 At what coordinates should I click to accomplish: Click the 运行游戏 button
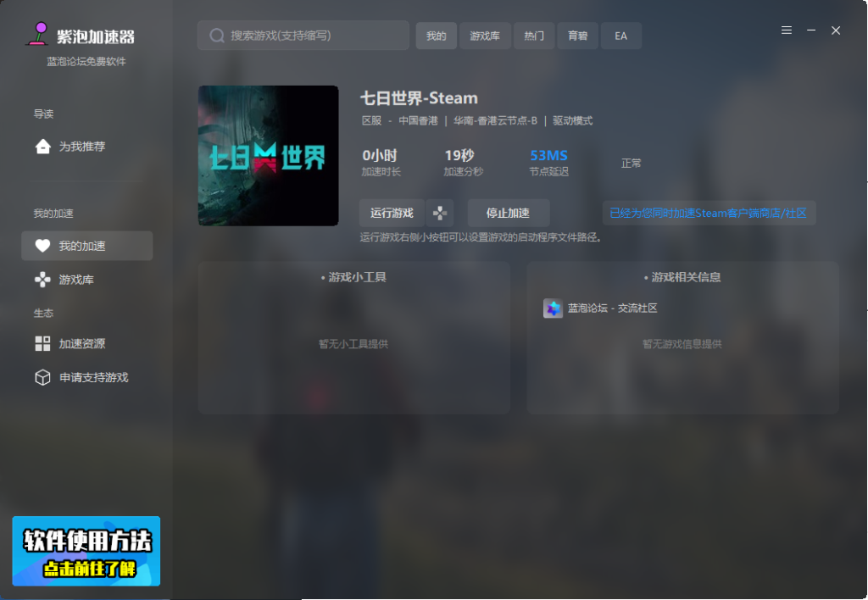(392, 213)
